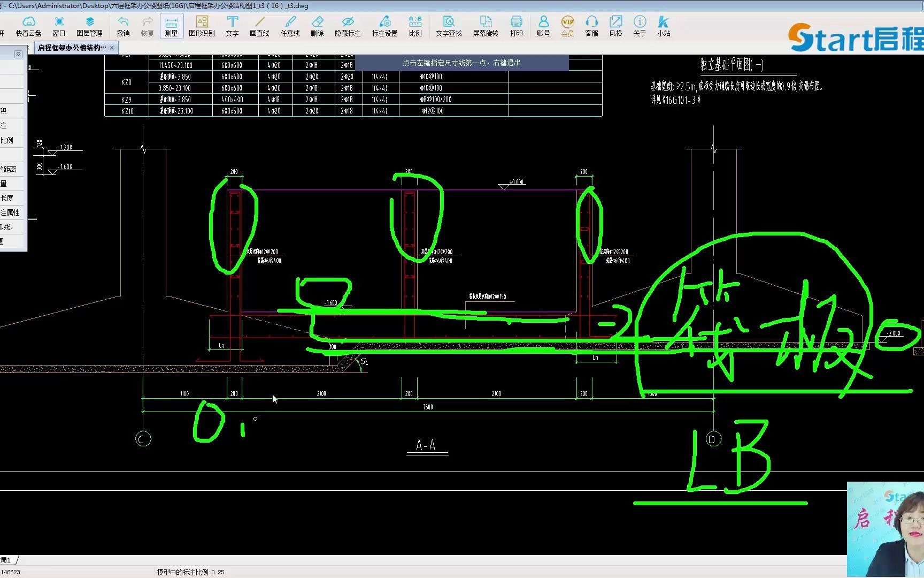The width and height of the screenshot is (924, 578).
Task: Click 屏幕旋转 screen rotate
Action: [486, 26]
